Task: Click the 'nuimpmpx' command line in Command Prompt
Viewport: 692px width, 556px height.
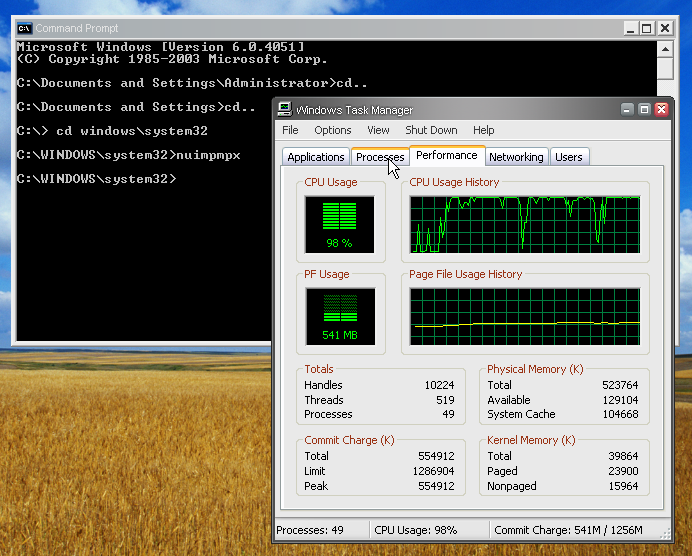Action: point(128,155)
